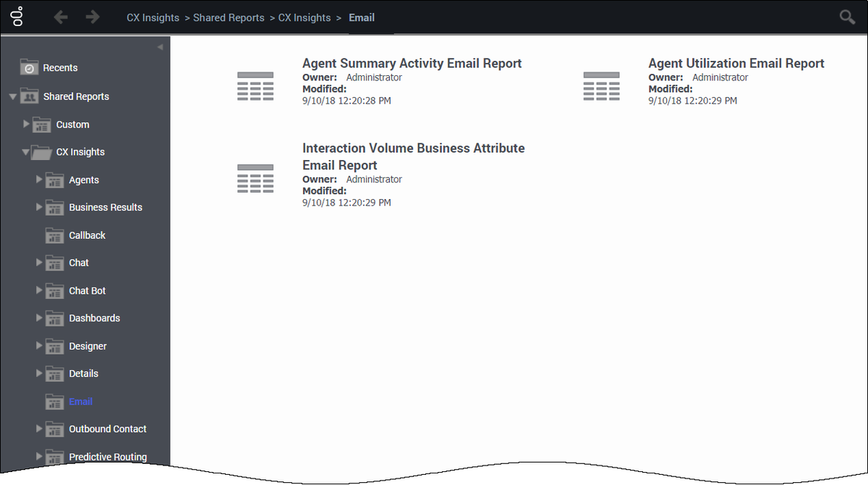
Task: Select Chat Bot label in sidebar
Action: point(88,291)
